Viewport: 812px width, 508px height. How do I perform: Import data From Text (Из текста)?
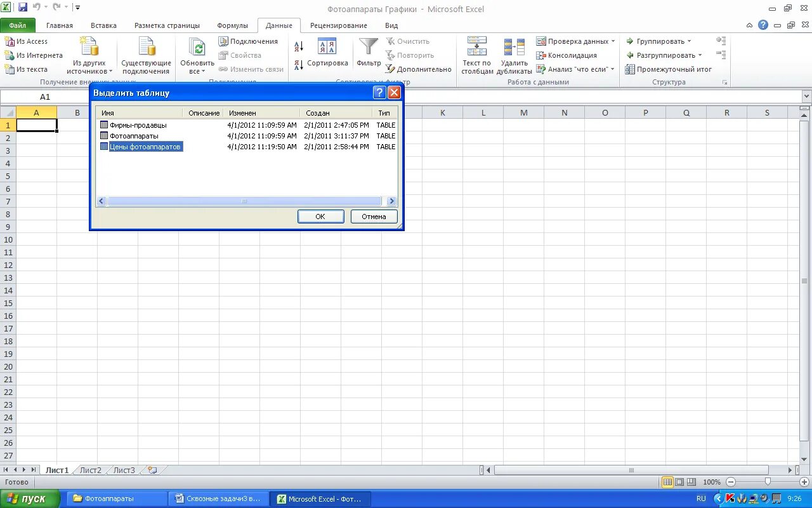(27, 69)
